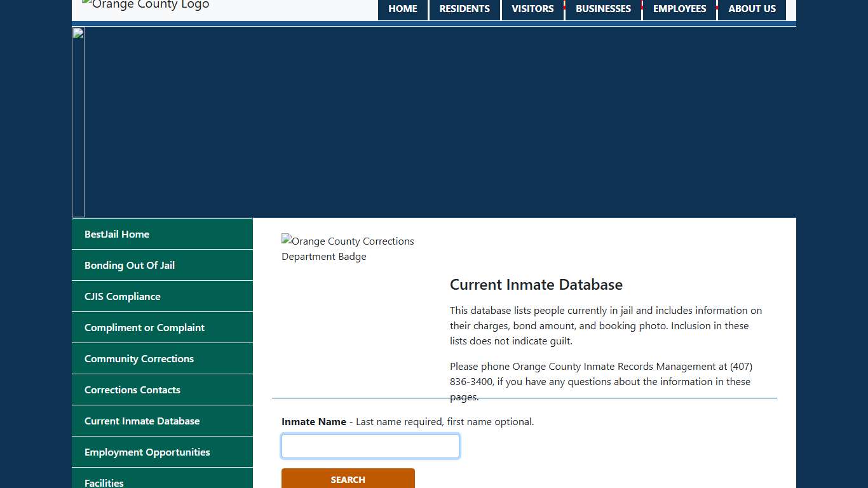This screenshot has width=868, height=488.
Task: Open the EMPLOYEES navigation menu
Action: 679,10
